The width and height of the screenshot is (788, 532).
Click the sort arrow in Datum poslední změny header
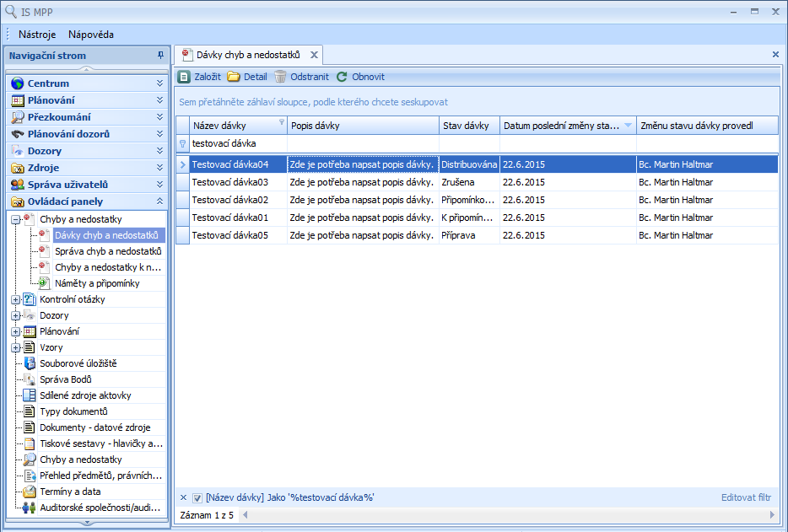[x=628, y=126]
